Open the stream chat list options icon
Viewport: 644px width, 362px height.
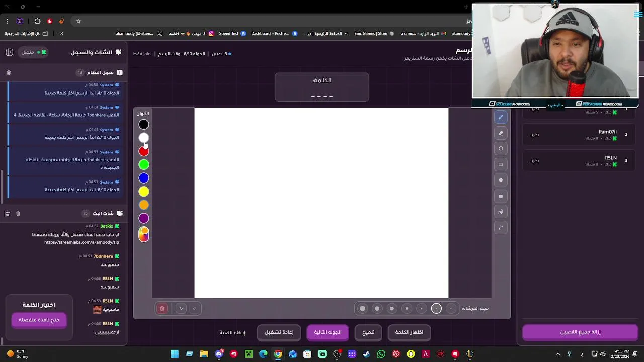[8, 214]
